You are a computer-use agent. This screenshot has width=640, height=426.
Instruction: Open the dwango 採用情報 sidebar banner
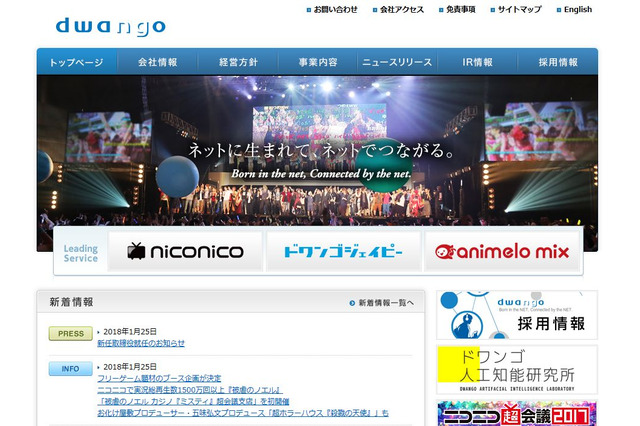coord(517,315)
